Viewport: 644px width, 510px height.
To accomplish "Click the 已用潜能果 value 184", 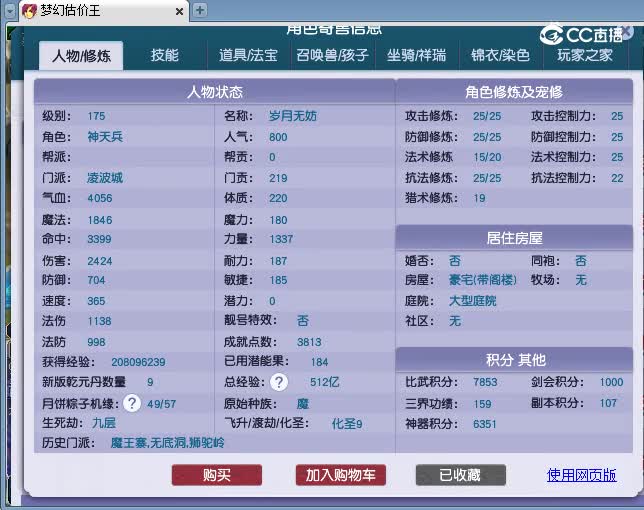I will [319, 362].
